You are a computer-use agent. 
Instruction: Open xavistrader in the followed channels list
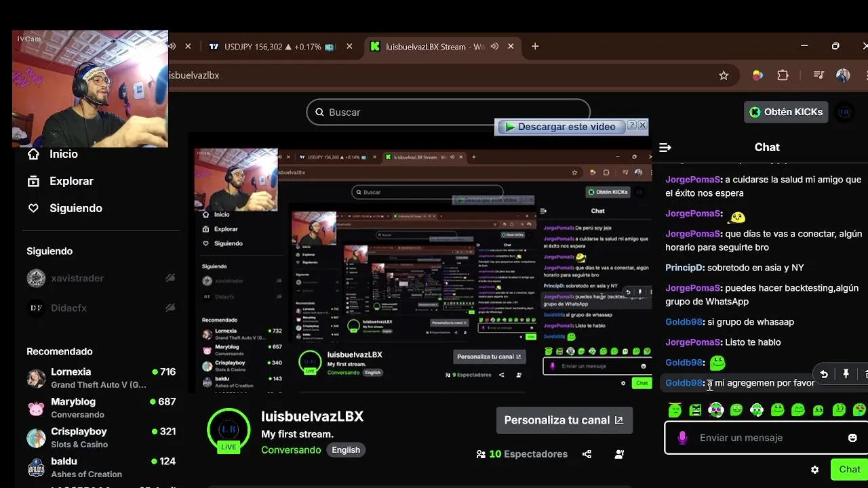[x=102, y=278]
